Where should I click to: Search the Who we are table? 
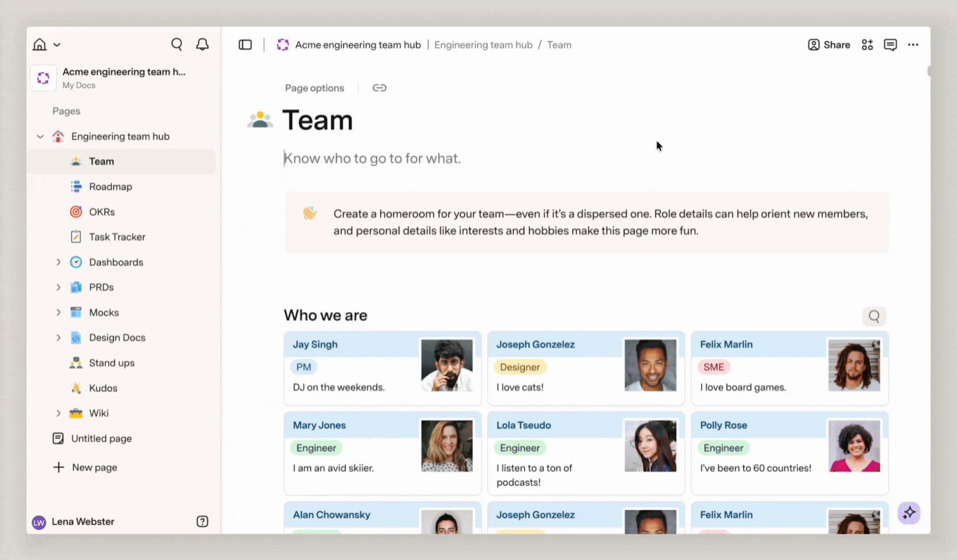874,316
